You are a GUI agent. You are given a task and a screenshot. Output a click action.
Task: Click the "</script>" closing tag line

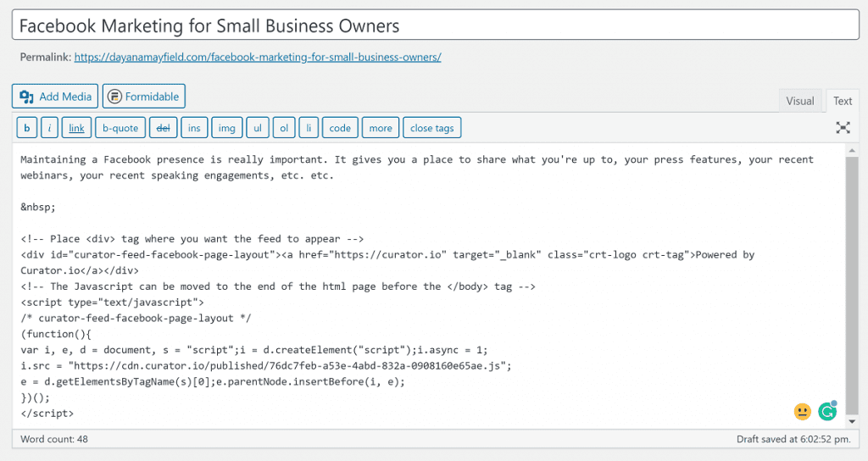(x=47, y=413)
